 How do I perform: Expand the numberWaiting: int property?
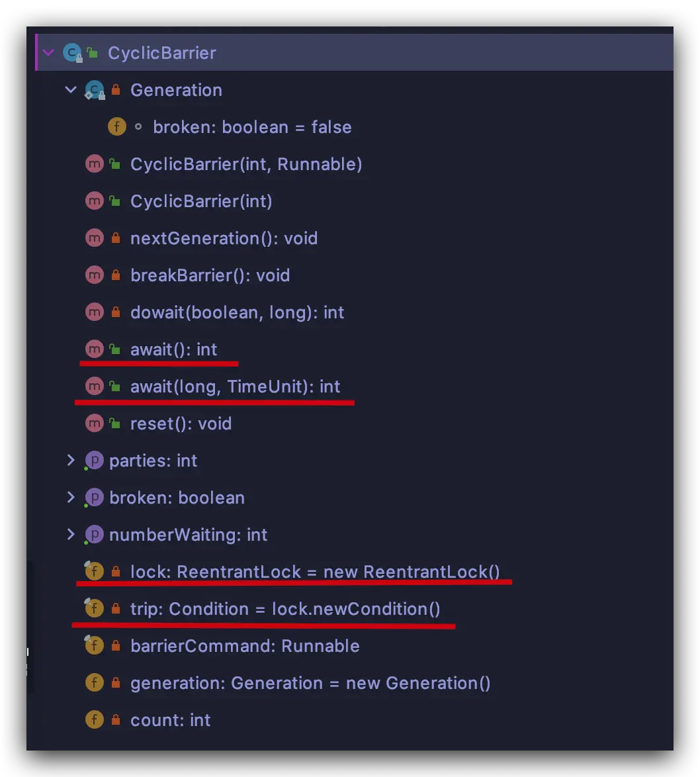[71, 535]
